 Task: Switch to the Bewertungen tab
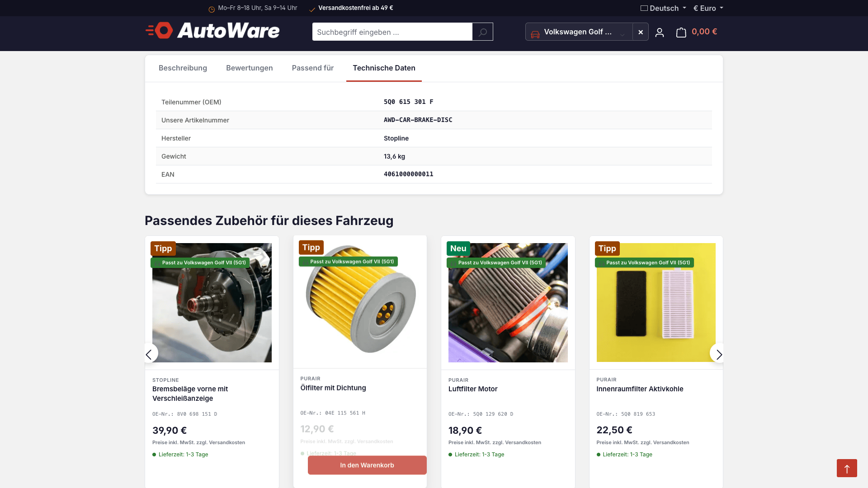[250, 68]
